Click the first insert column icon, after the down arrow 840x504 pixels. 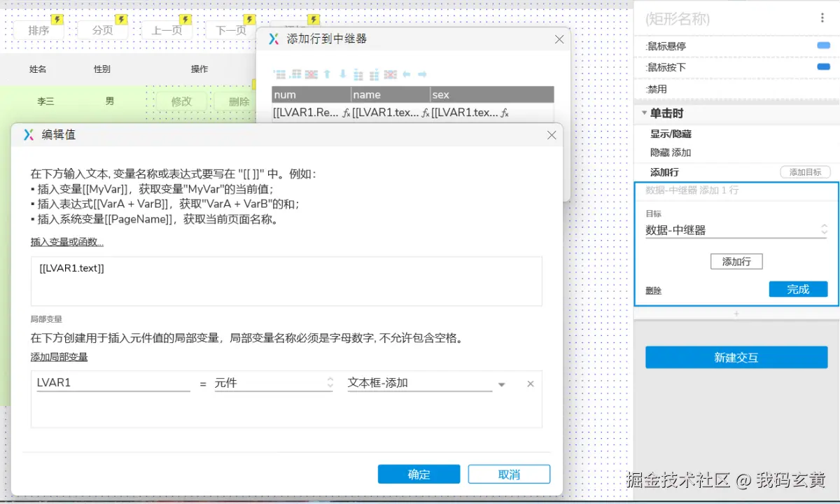[358, 74]
